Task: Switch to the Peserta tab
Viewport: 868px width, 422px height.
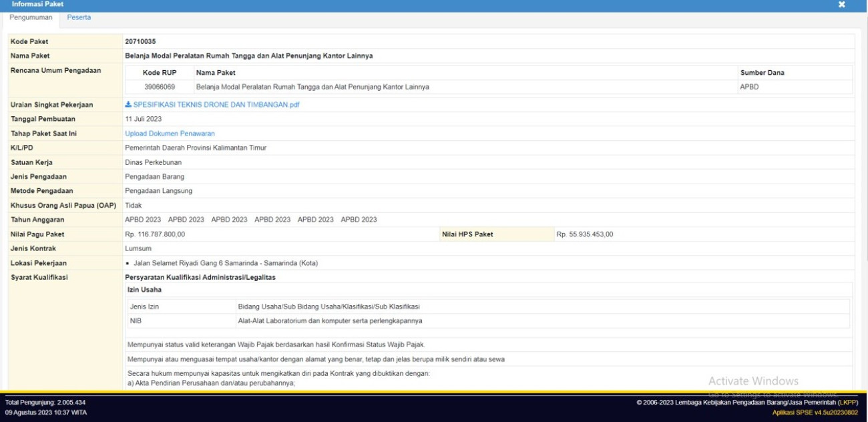Action: coord(79,17)
